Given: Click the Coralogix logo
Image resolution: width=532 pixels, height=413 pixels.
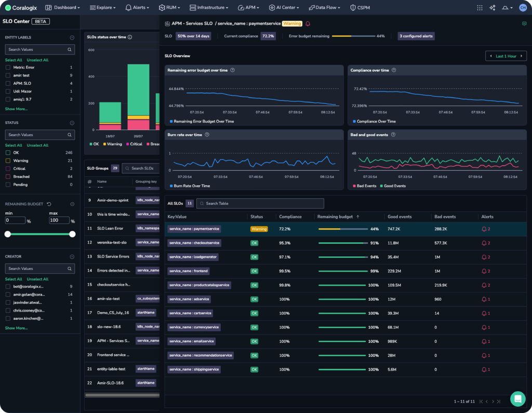Looking at the screenshot, I should pos(21,7).
